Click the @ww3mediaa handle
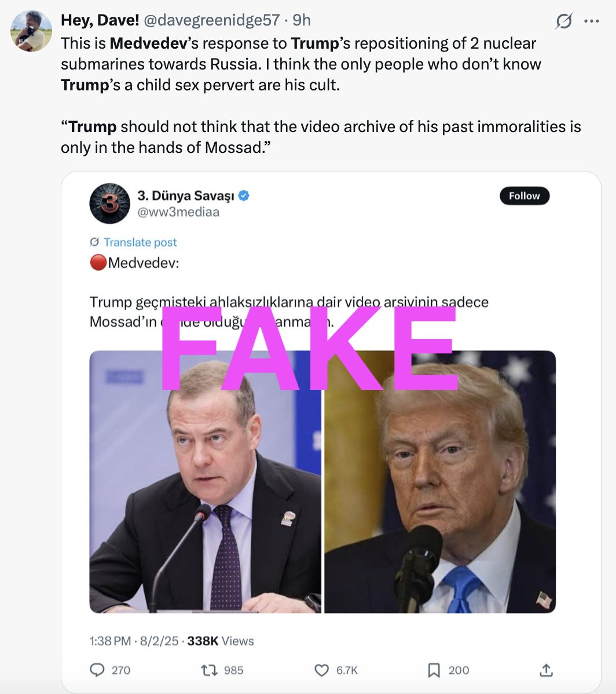Image resolution: width=616 pixels, height=694 pixels. point(178,212)
